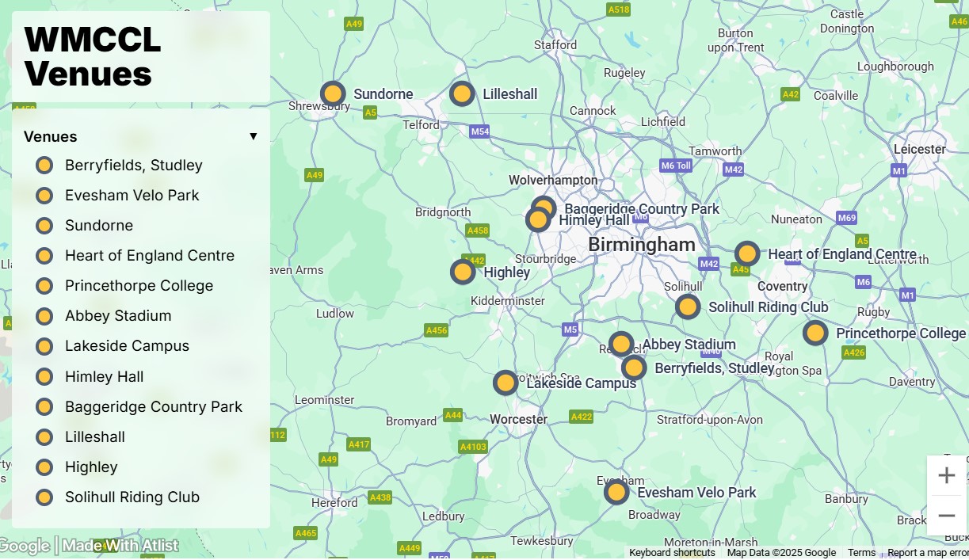Open the Keyboard shortcuts link
Image resolution: width=969 pixels, height=560 pixels.
tap(672, 553)
